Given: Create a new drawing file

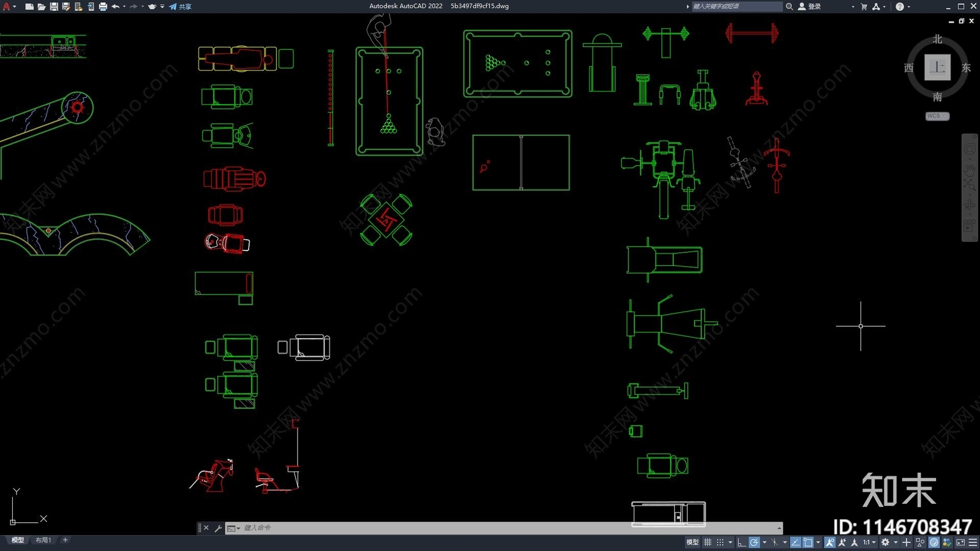Looking at the screenshot, I should tap(29, 7).
